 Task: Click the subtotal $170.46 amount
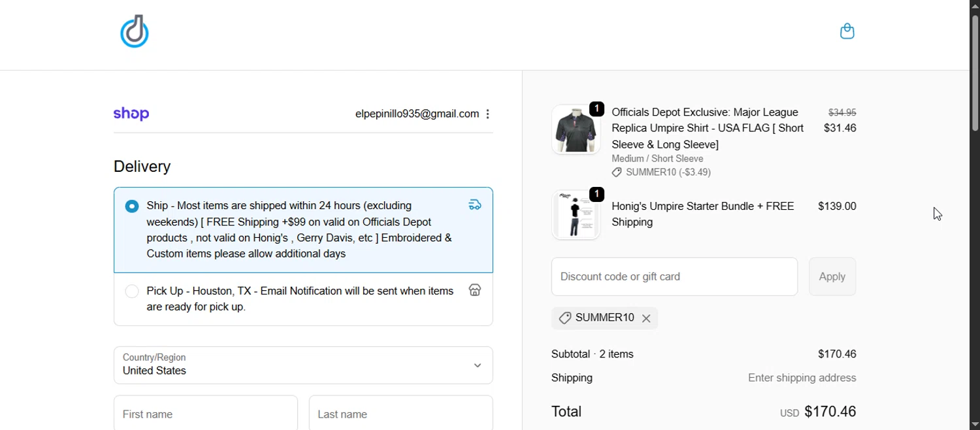click(837, 354)
